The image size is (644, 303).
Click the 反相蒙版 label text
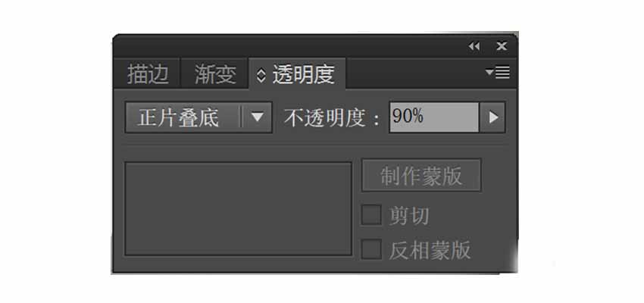(430, 250)
